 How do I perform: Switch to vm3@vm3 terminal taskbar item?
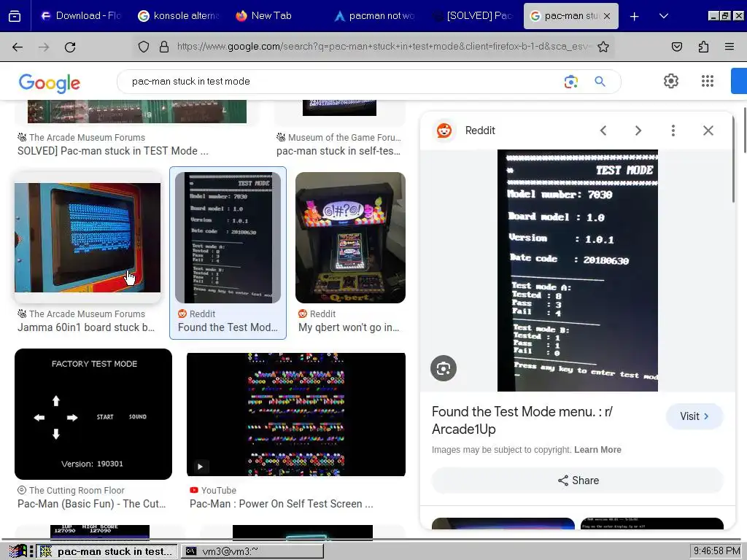pyautogui.click(x=252, y=551)
